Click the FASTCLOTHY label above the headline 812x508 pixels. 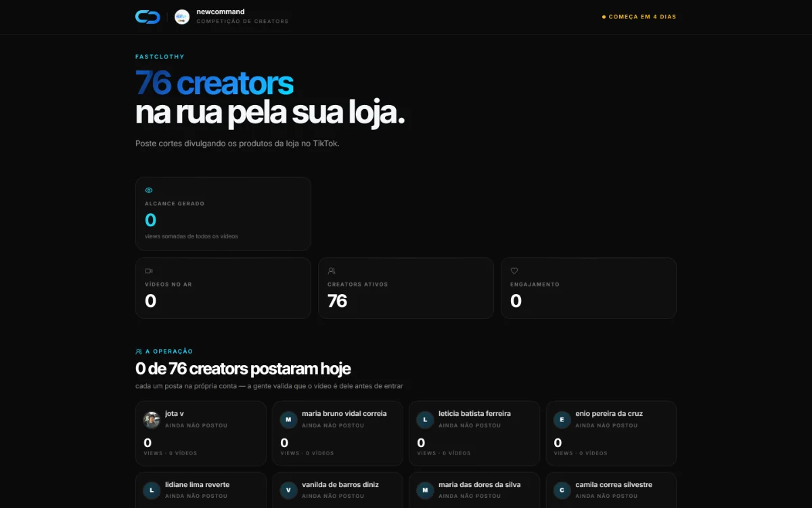160,57
